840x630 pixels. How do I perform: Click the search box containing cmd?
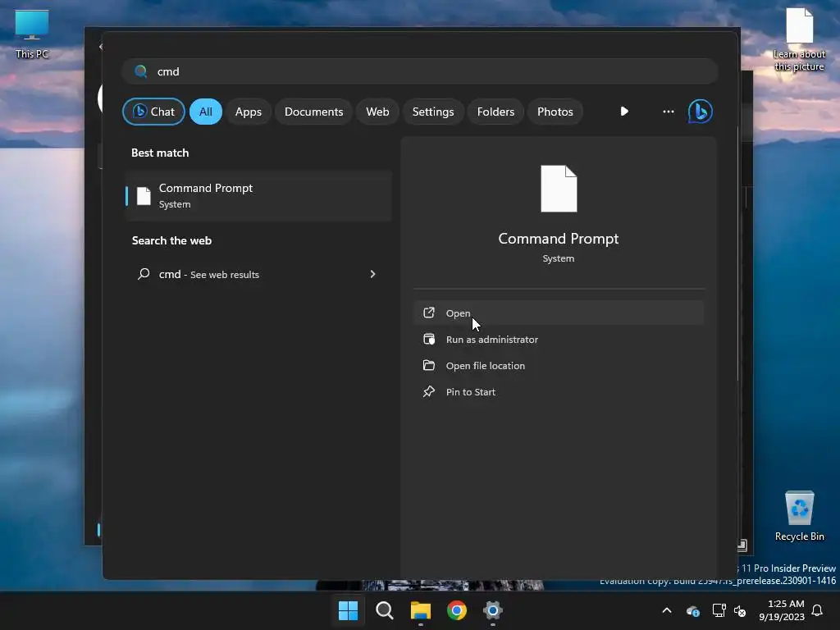point(419,71)
